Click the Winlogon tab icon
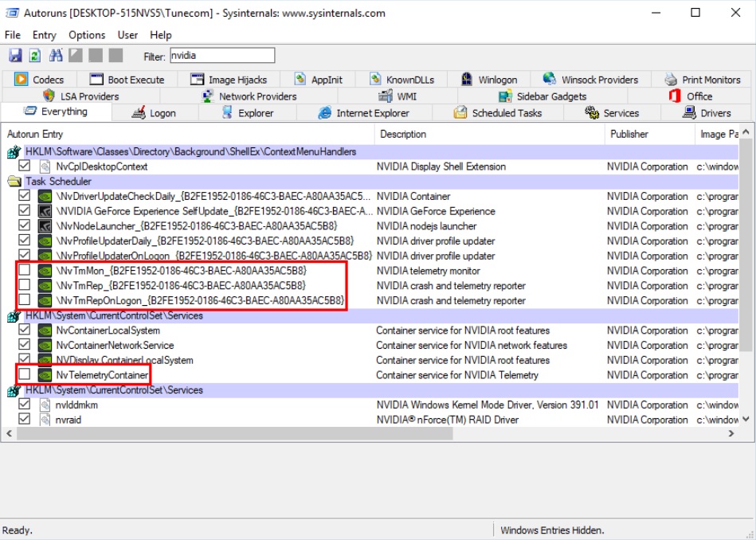This screenshot has height=540, width=756. pos(467,79)
